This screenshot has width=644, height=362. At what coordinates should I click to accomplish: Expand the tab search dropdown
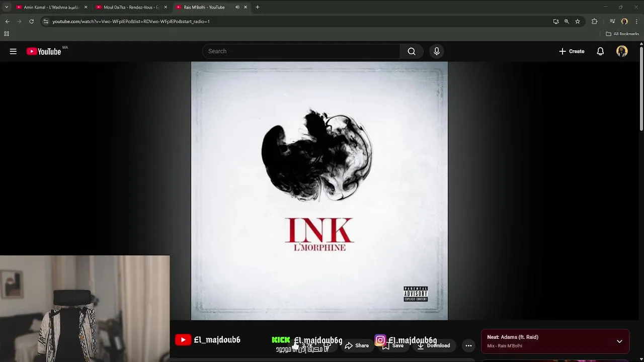click(6, 7)
